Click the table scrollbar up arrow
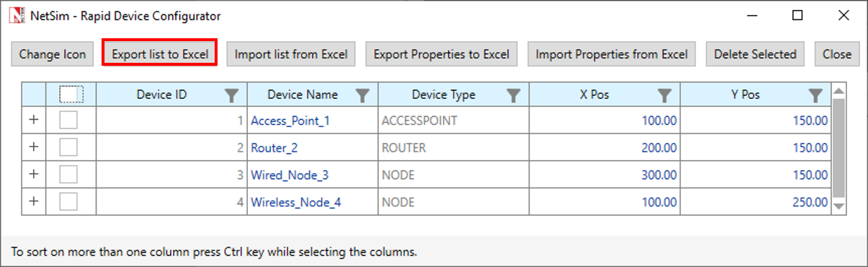Viewport: 868px width, 267px height. [838, 91]
